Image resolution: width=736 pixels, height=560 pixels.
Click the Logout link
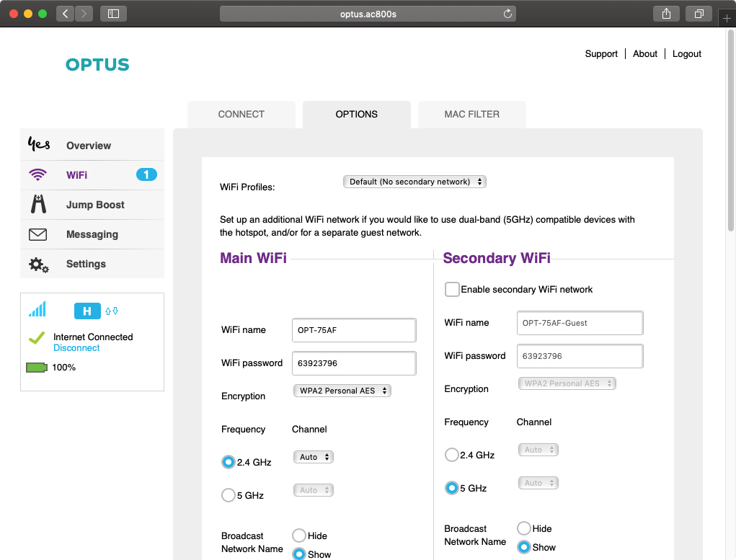coord(686,54)
